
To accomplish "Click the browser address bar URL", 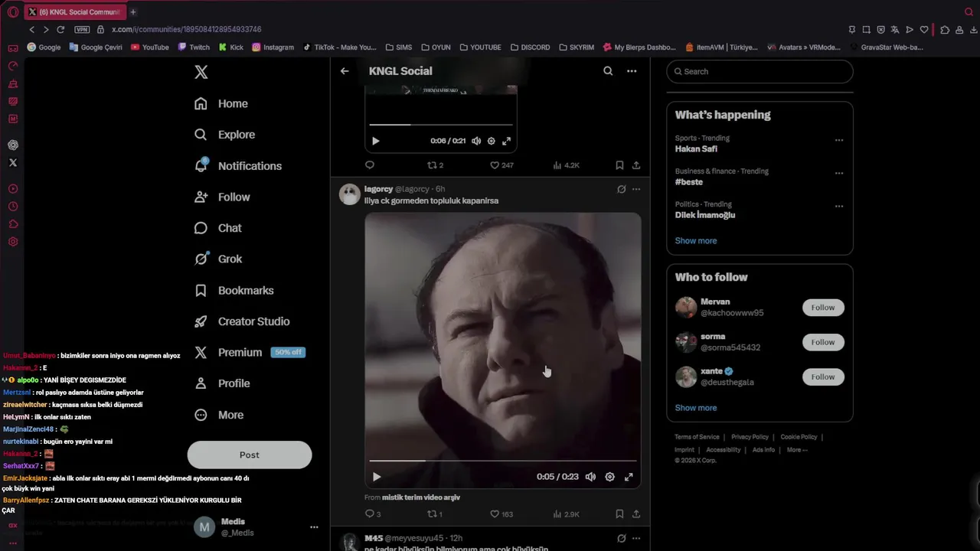I will (x=187, y=29).
